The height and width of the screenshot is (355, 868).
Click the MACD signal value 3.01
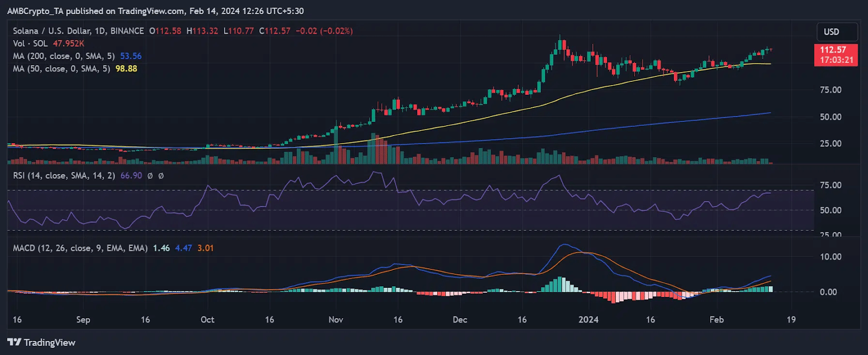coord(206,248)
